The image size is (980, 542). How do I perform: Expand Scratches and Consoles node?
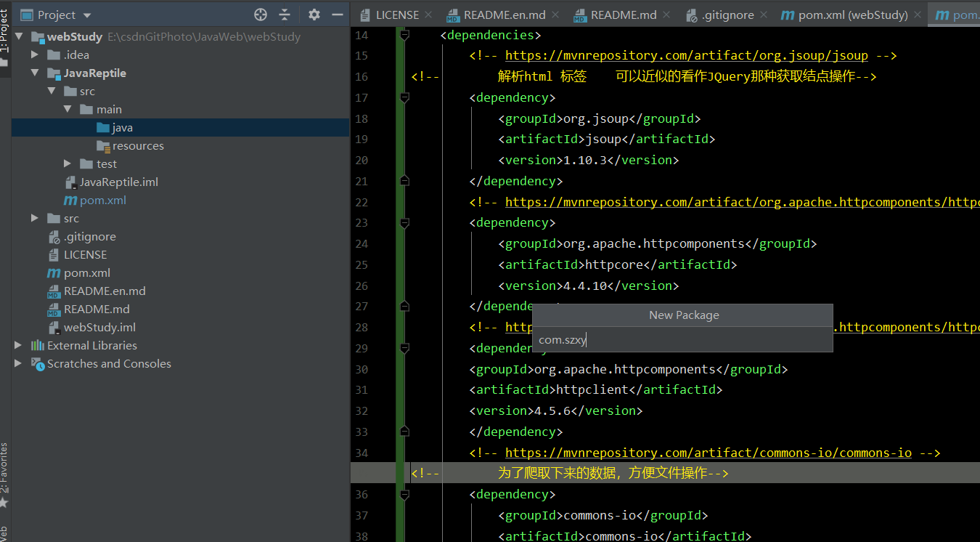tap(19, 364)
